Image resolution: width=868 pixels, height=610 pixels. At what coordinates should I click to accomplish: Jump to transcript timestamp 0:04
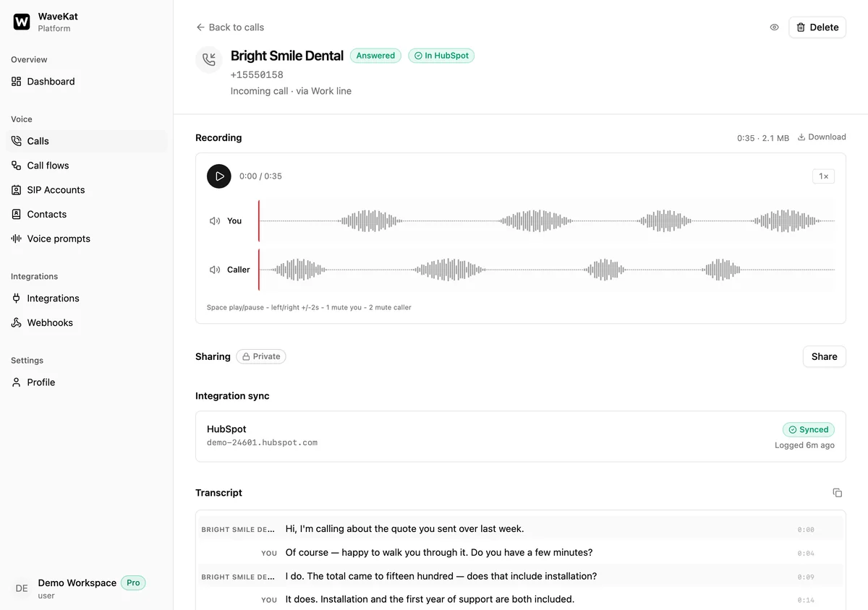pyautogui.click(x=806, y=554)
